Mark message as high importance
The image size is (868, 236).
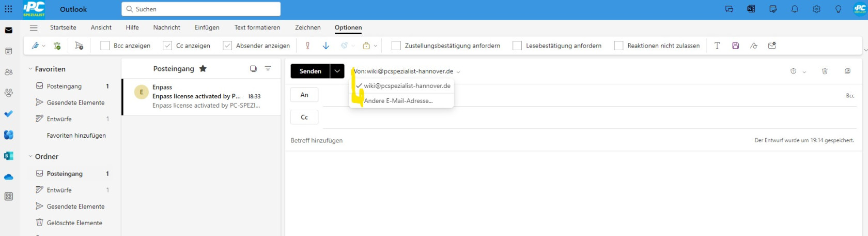307,46
